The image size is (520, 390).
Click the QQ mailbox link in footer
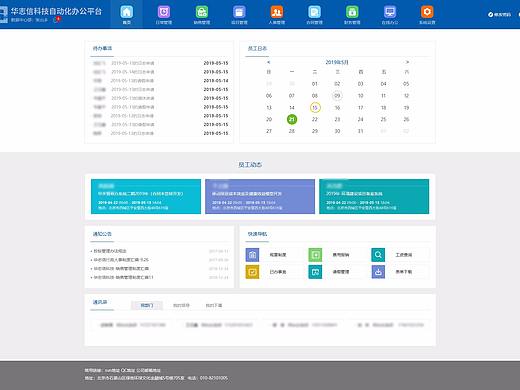coord(128,370)
